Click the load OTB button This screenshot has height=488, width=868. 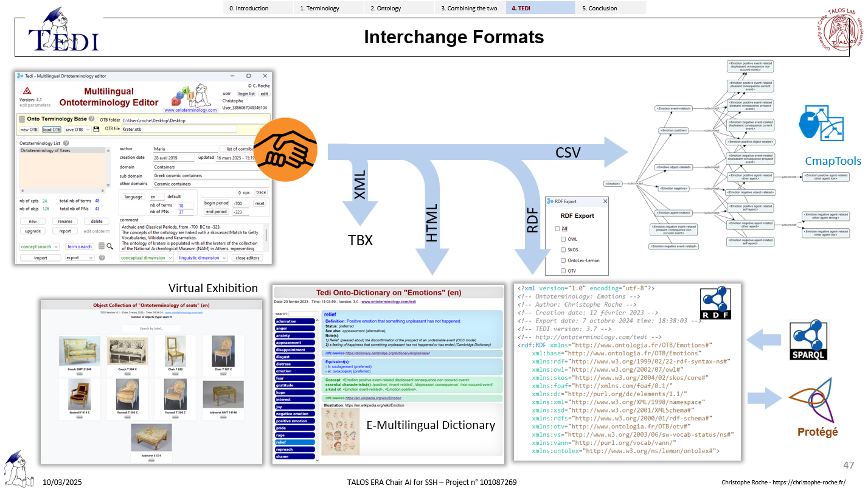[x=51, y=129]
